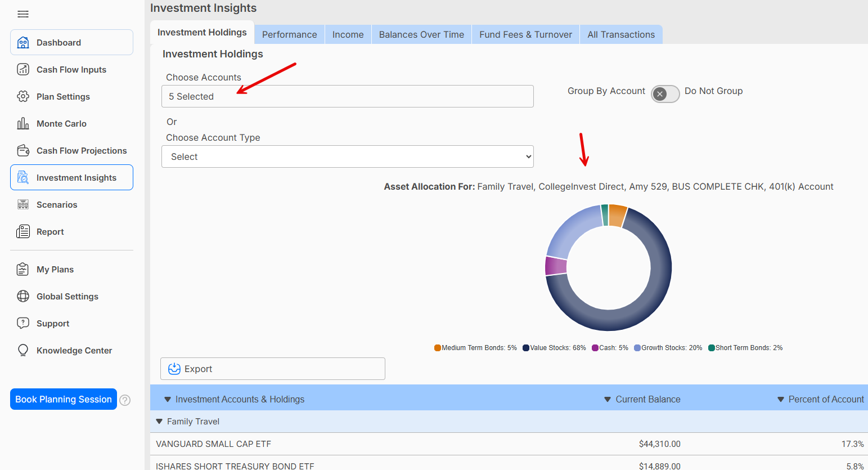868x470 pixels.
Task: Sort by Percent of Account column arrow
Action: pos(781,400)
